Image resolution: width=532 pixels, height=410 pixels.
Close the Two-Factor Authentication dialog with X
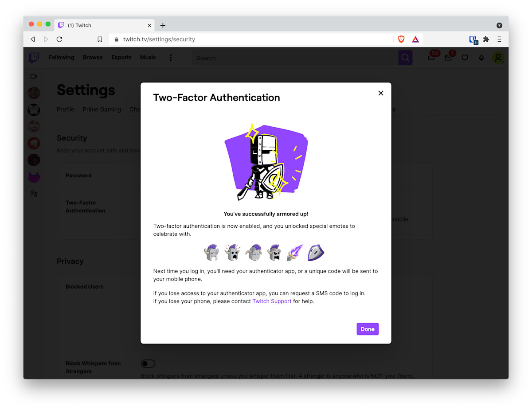click(x=380, y=93)
